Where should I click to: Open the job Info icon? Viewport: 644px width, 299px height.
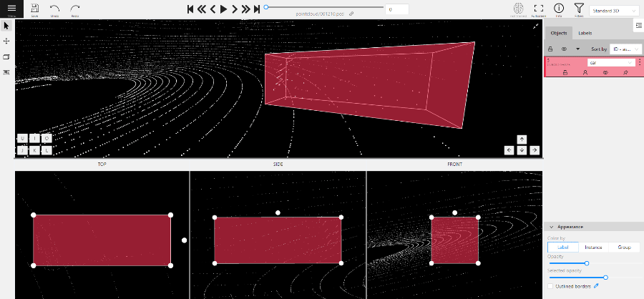pos(559,9)
